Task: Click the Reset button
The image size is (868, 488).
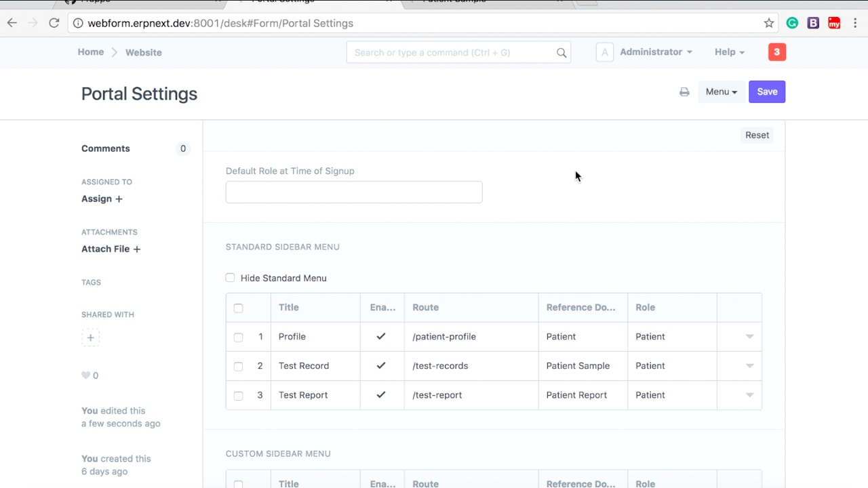Action: [x=757, y=135]
